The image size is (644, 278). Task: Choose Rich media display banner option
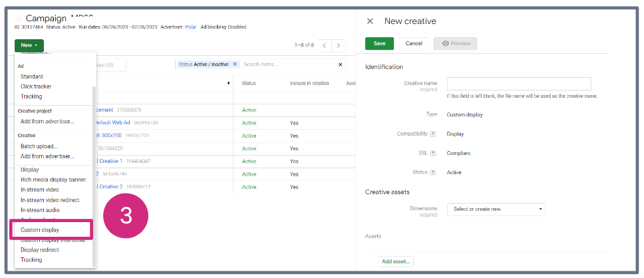coord(53,180)
